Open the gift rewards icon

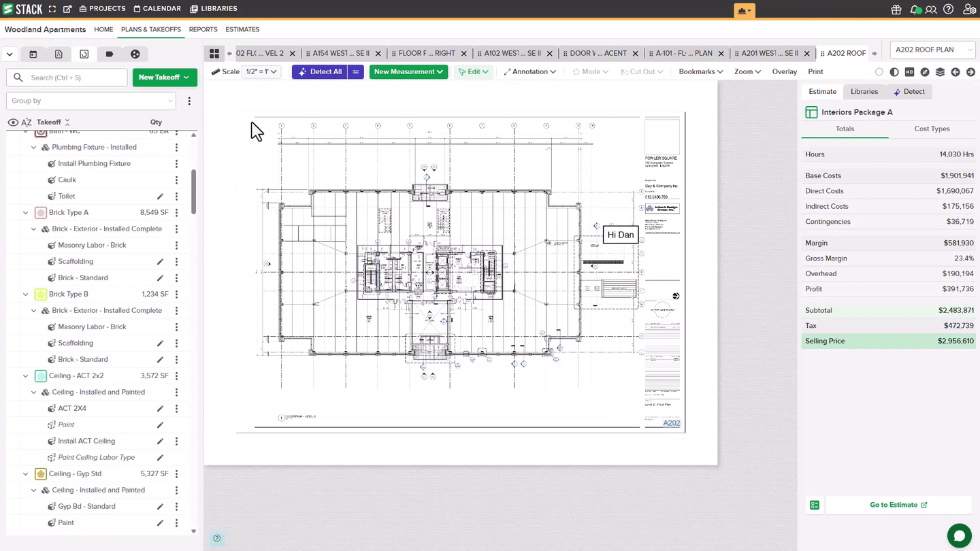896,10
